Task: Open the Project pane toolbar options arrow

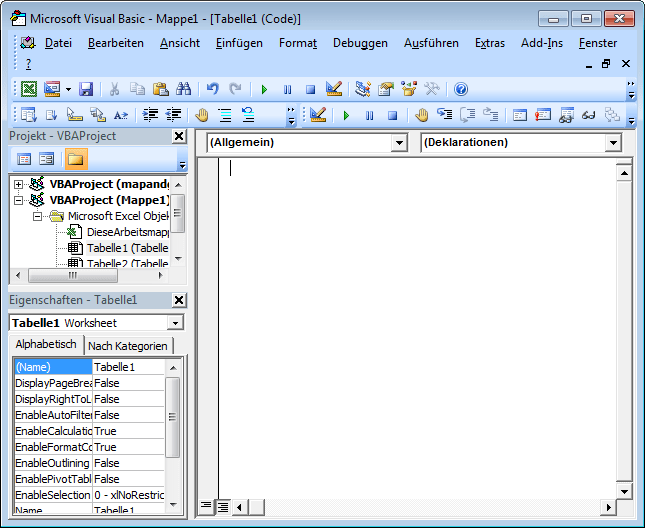Action: click(x=182, y=164)
